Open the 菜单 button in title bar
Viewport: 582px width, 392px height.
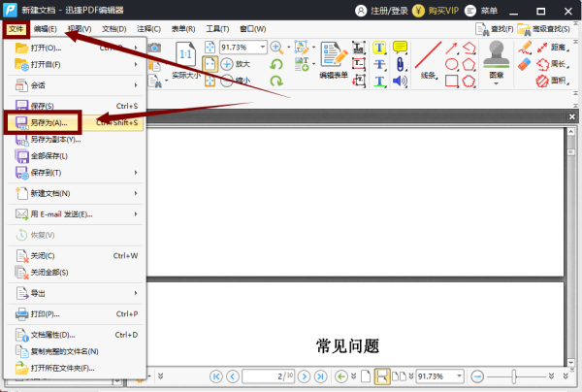481,11
